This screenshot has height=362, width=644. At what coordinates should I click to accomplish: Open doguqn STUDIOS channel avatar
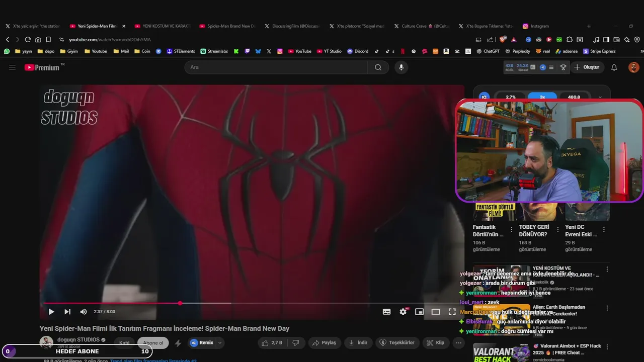click(x=46, y=342)
